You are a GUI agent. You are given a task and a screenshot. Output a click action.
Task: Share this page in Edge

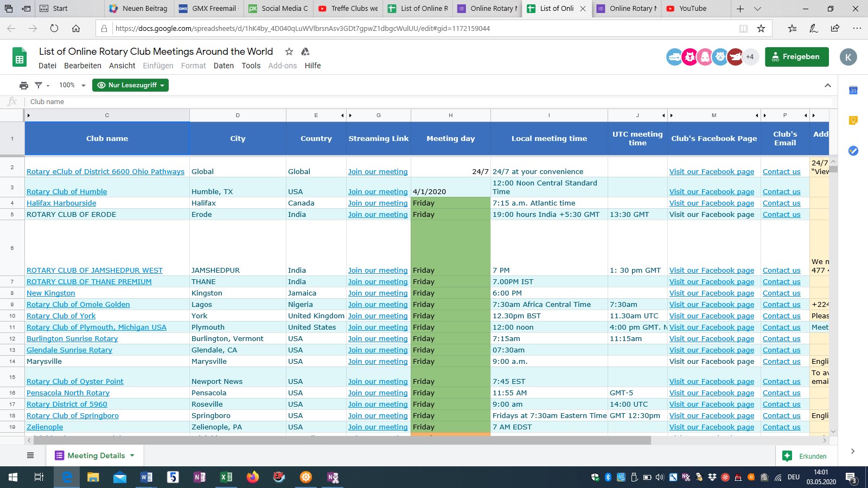pos(835,28)
